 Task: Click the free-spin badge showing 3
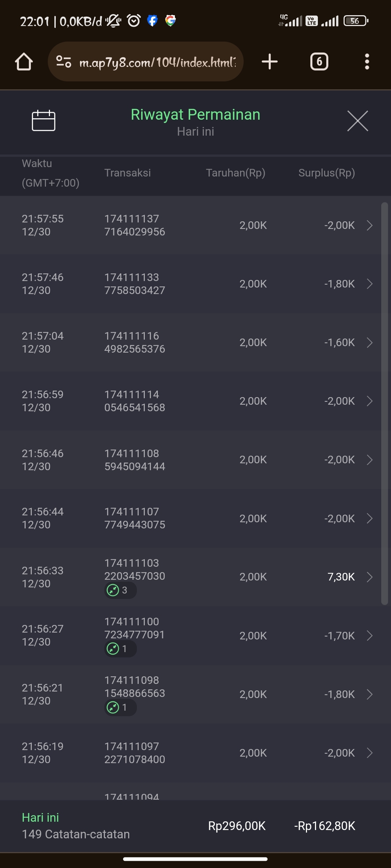coord(120,590)
